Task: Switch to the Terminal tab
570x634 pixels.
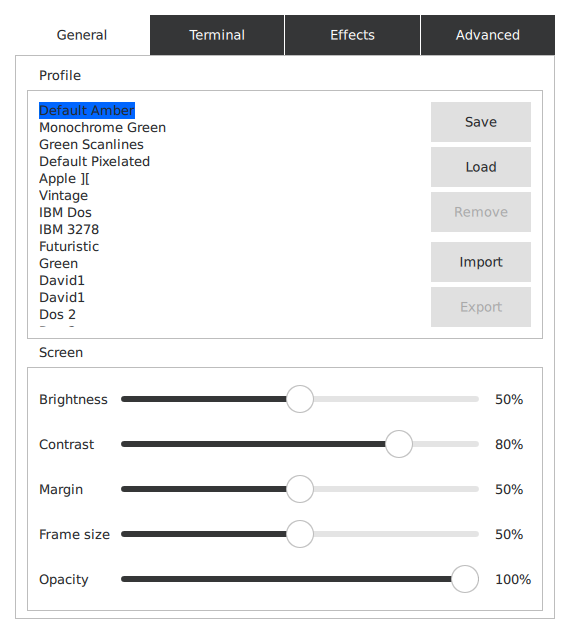Action: pyautogui.click(x=217, y=35)
